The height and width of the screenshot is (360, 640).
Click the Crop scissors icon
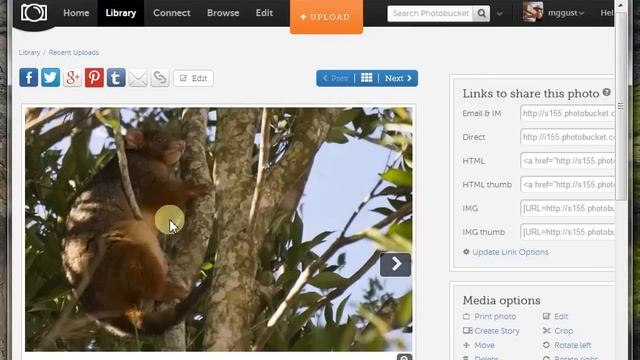[x=547, y=331]
